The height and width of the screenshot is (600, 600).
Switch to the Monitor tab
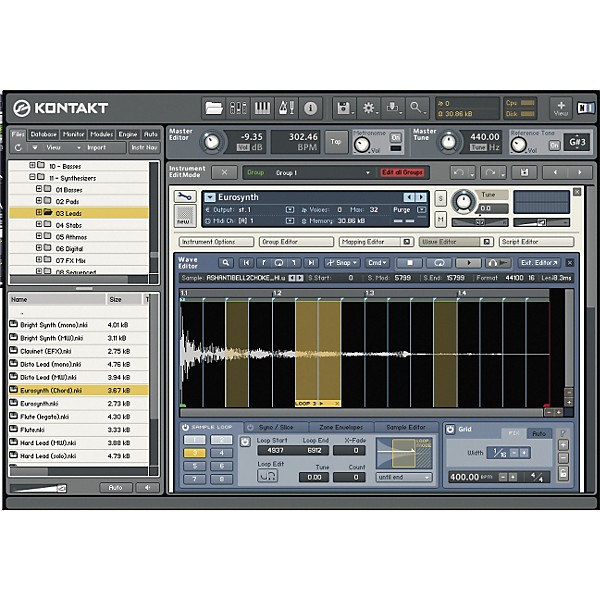point(73,134)
